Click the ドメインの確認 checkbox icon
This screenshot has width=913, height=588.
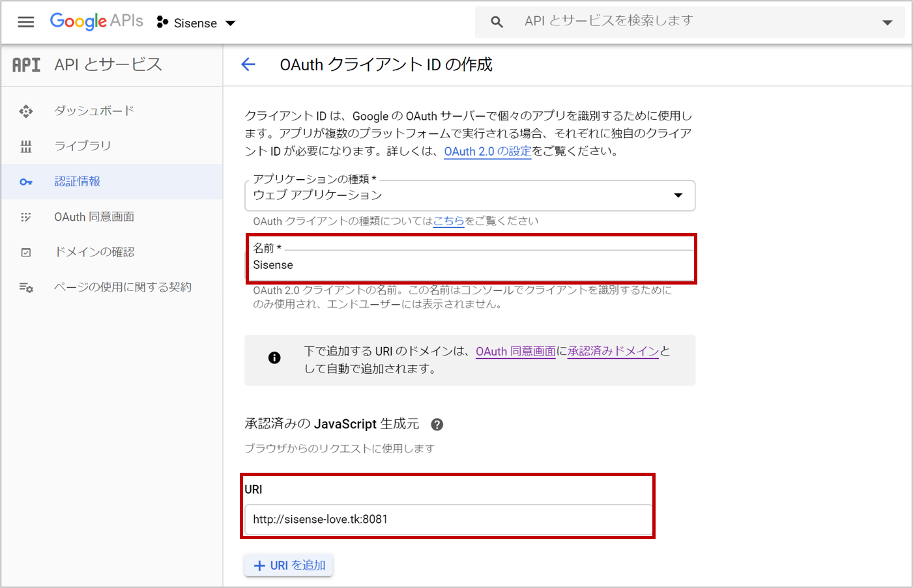26,252
